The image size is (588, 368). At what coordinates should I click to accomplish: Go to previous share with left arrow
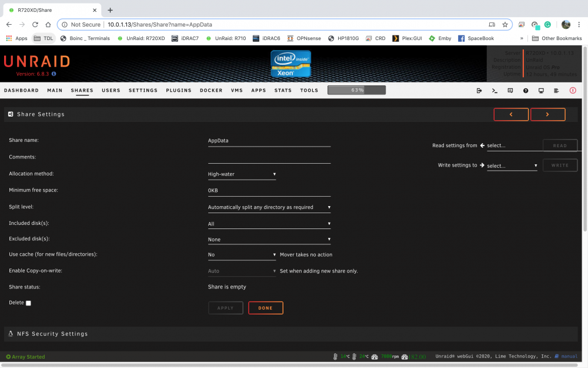point(511,115)
